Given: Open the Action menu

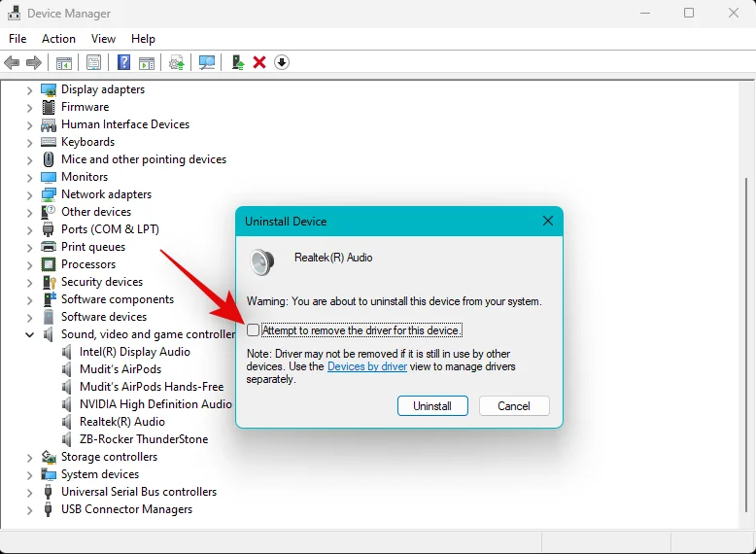Looking at the screenshot, I should click(x=58, y=39).
